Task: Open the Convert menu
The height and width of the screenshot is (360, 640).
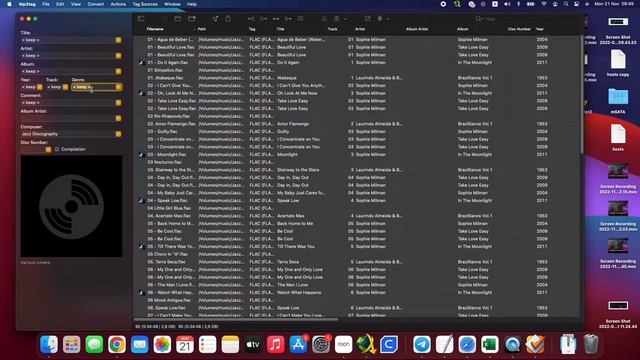Action: click(96, 4)
